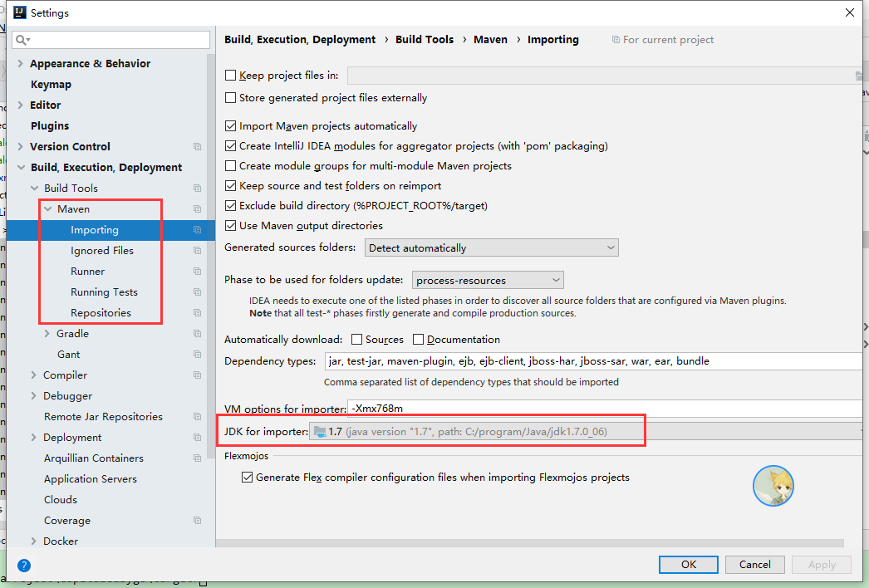Click the avatar picture near the Flexmojos section
The width and height of the screenshot is (869, 588).
coord(773,486)
